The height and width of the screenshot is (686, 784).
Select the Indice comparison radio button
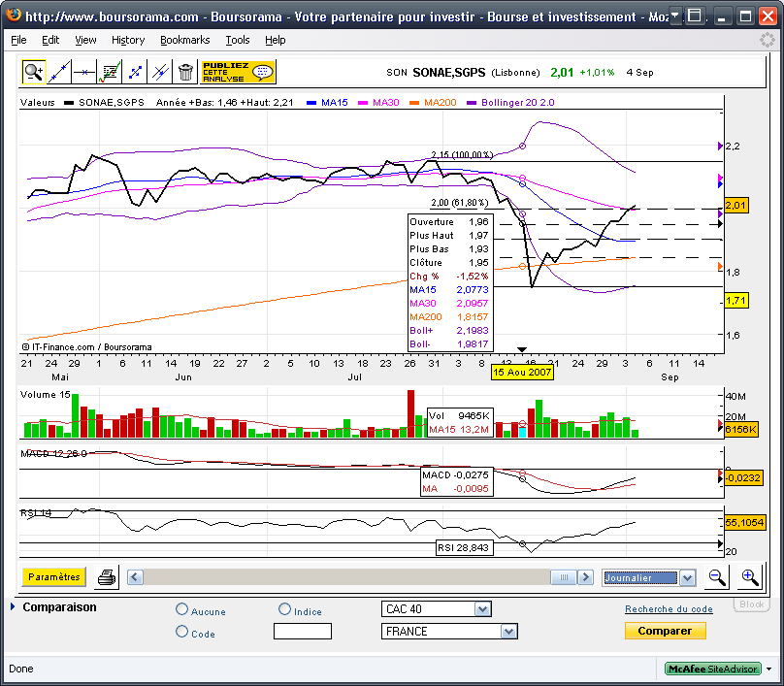285,609
